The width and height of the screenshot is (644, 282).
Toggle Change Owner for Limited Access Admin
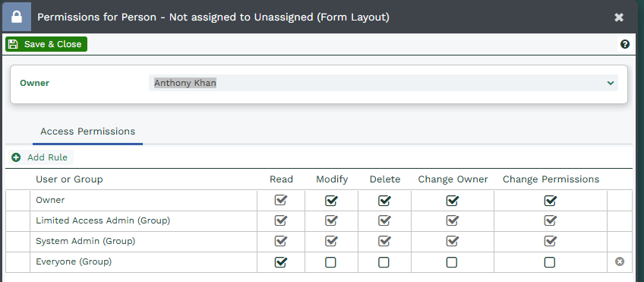452,220
